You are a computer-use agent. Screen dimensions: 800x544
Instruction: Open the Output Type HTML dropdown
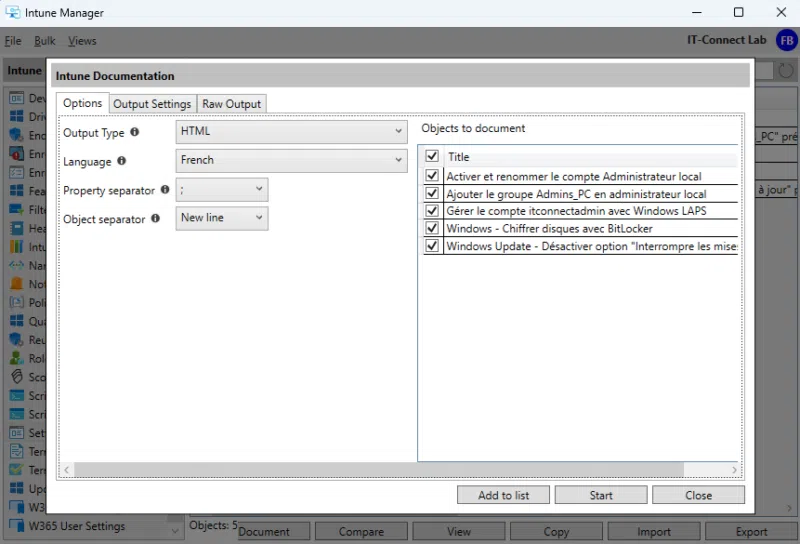[290, 131]
